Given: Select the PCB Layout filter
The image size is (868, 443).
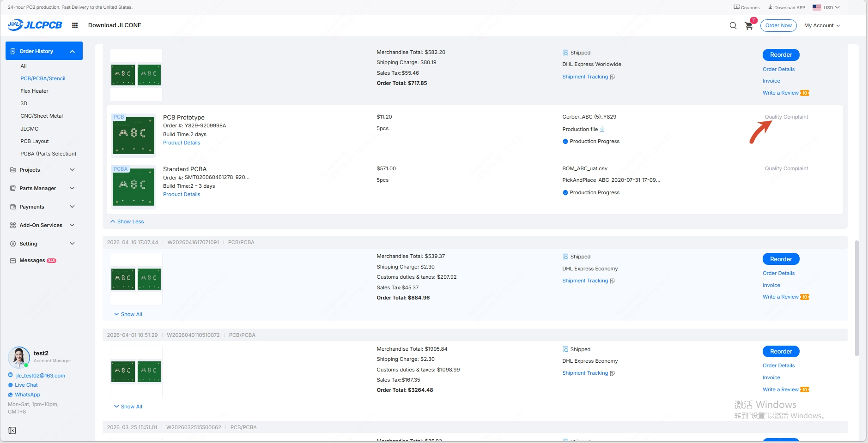Looking at the screenshot, I should point(35,141).
